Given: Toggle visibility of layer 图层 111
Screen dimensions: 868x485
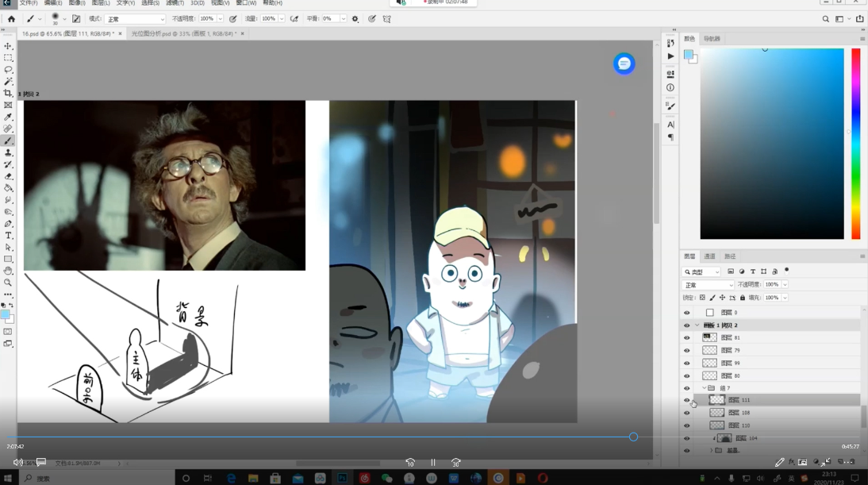Looking at the screenshot, I should click(687, 400).
